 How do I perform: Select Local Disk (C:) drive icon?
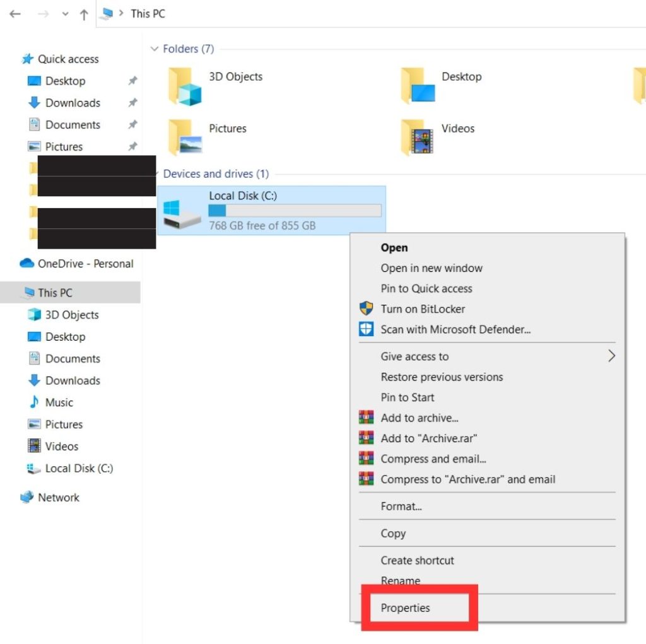point(181,210)
